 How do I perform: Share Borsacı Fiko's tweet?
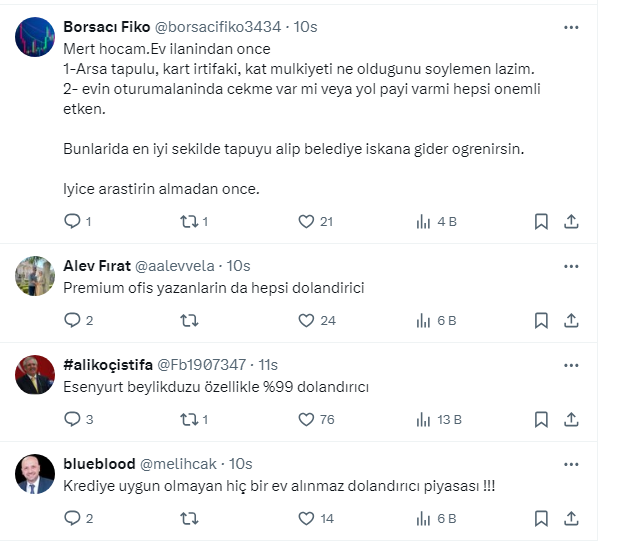571,221
